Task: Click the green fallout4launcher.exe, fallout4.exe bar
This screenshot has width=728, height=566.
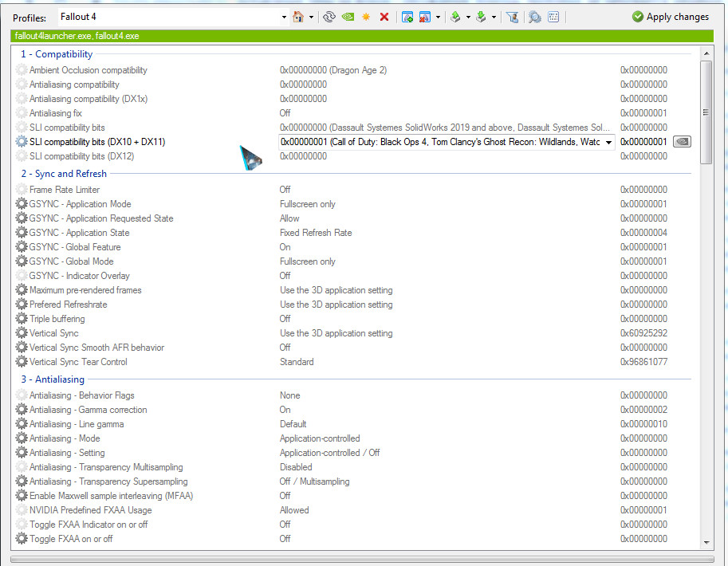Action: point(362,36)
